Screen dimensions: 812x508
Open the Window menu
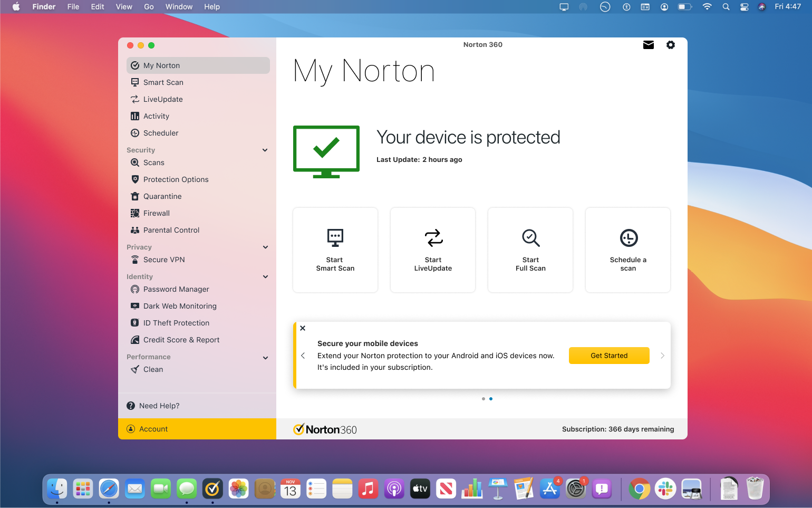pos(179,7)
